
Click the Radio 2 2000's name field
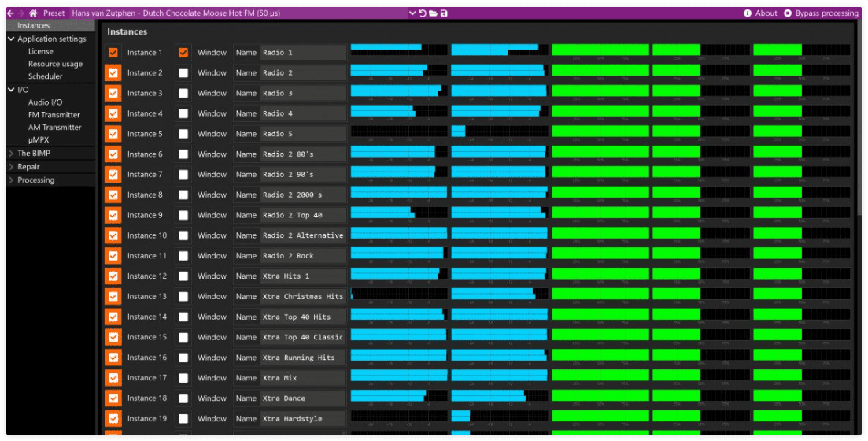point(303,195)
